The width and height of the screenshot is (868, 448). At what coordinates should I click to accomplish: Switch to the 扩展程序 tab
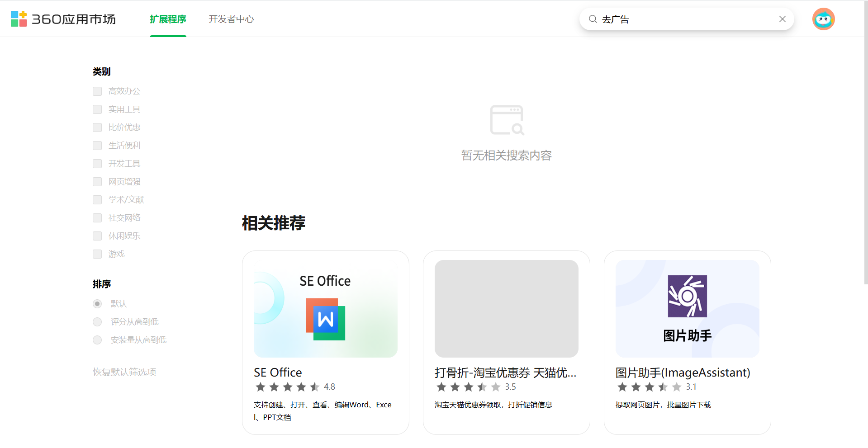click(x=168, y=19)
